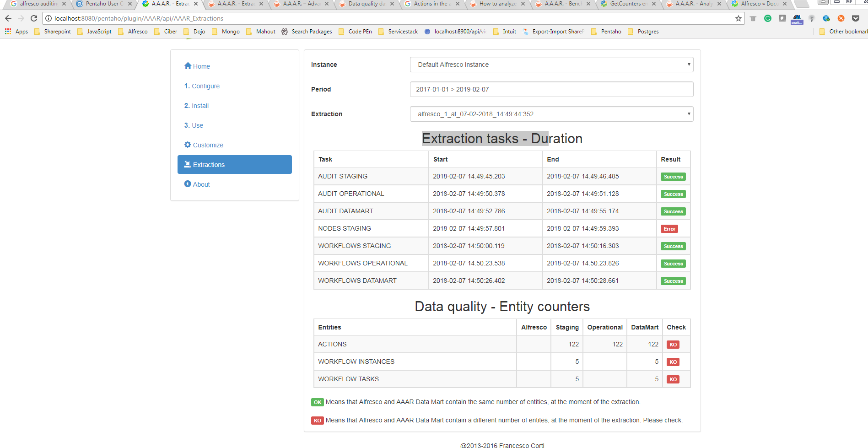Click the About info icon
This screenshot has height=448, width=868.
click(x=188, y=184)
